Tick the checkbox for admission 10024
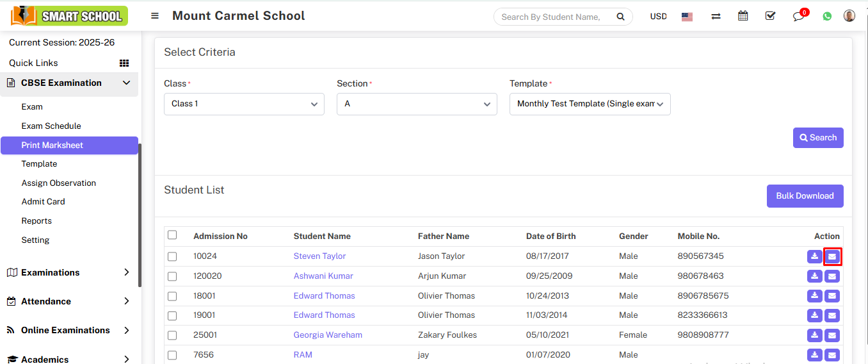The width and height of the screenshot is (868, 364). tap(172, 256)
